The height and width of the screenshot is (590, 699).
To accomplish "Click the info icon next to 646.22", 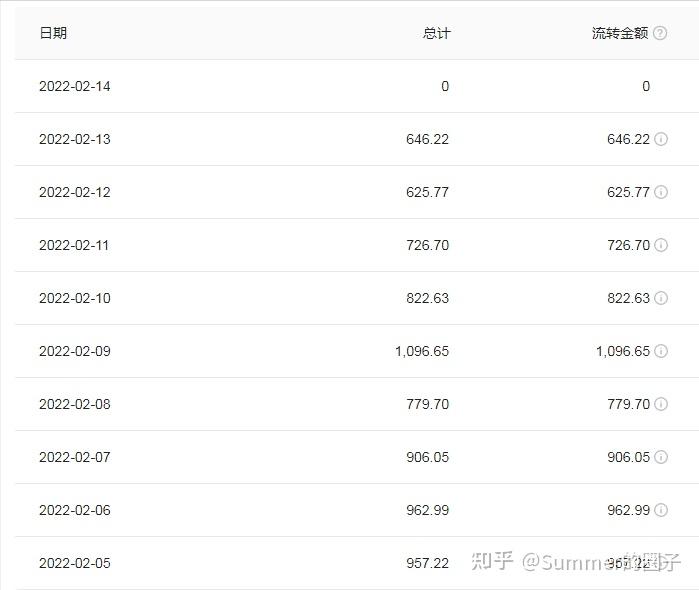I will (661, 139).
